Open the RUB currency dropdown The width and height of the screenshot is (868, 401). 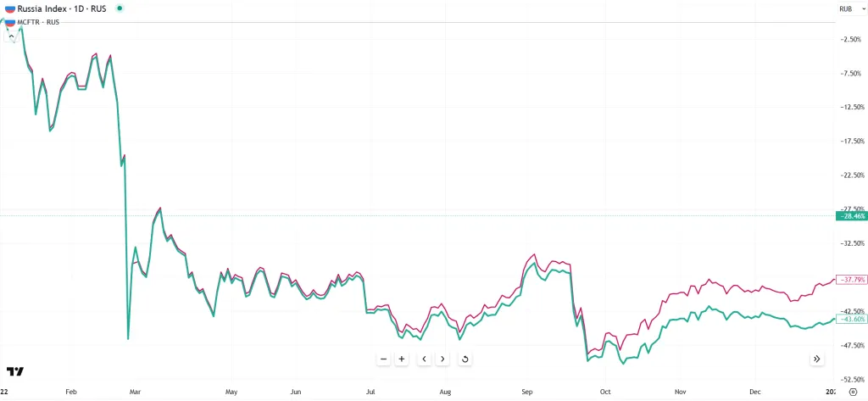[848, 8]
